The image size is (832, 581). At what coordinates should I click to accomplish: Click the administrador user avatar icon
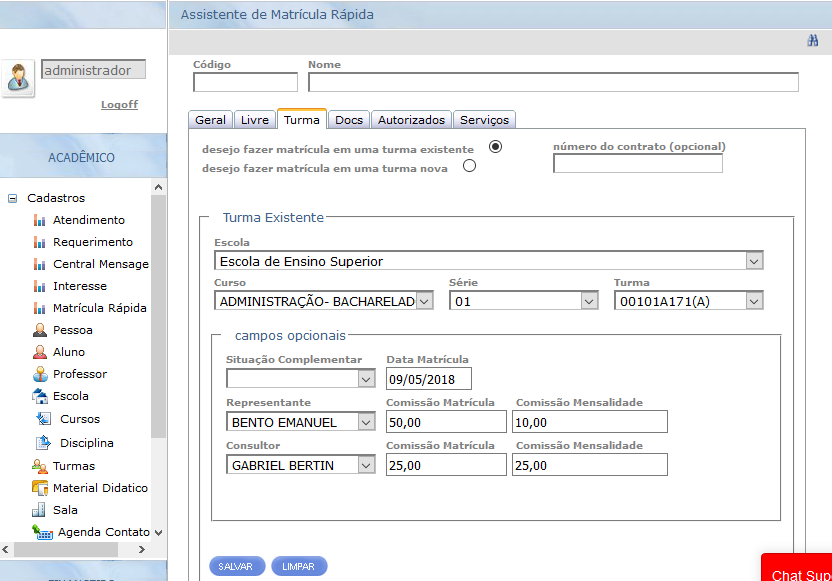(19, 78)
